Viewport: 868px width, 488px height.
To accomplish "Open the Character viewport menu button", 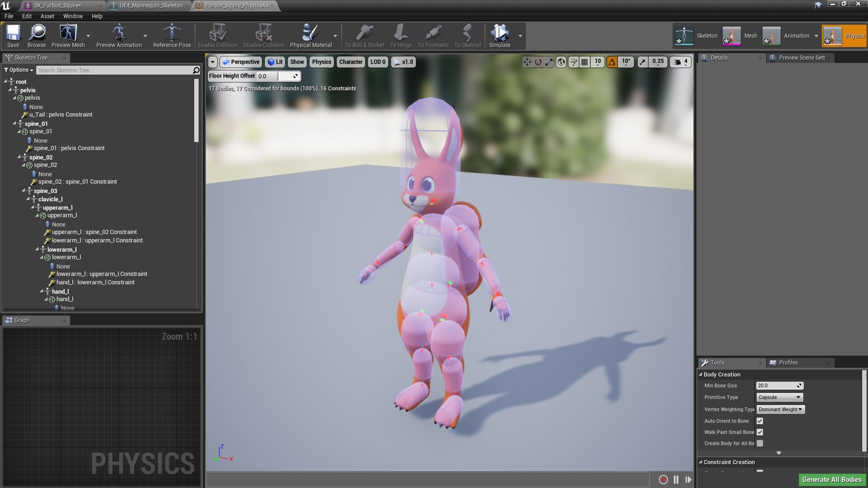I will [x=350, y=62].
